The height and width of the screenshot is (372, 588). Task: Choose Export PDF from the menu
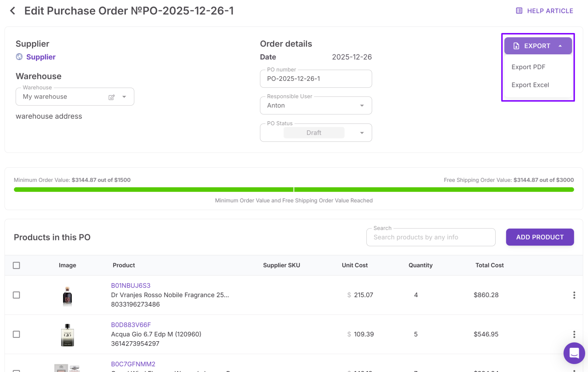pyautogui.click(x=528, y=67)
